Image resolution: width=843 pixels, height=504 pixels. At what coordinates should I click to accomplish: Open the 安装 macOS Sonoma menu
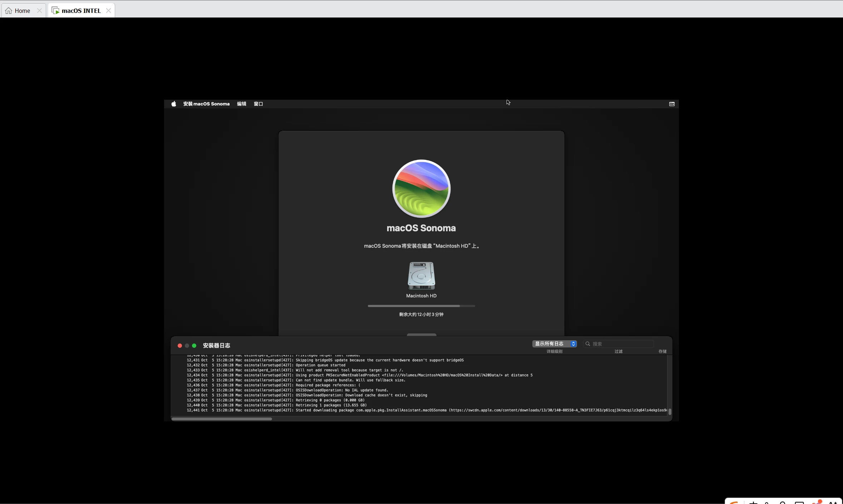206,104
